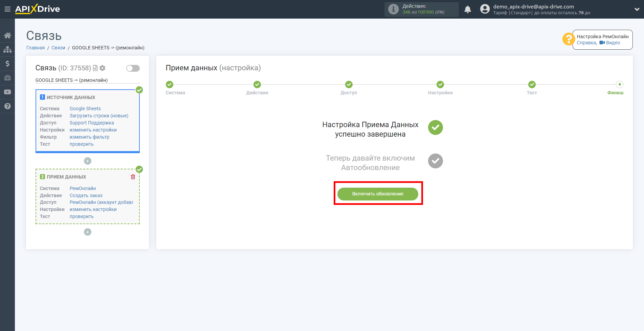Go to Связи breadcrumb
The width and height of the screenshot is (644, 331).
[x=58, y=48]
